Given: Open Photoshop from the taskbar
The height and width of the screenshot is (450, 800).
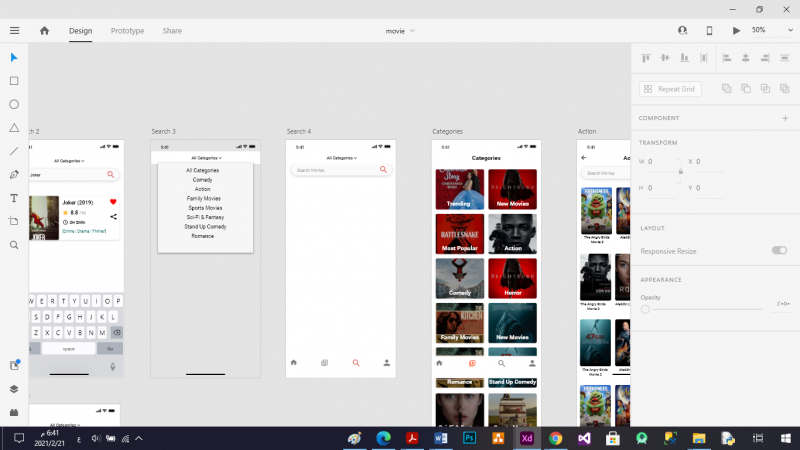Looking at the screenshot, I should (x=469, y=438).
